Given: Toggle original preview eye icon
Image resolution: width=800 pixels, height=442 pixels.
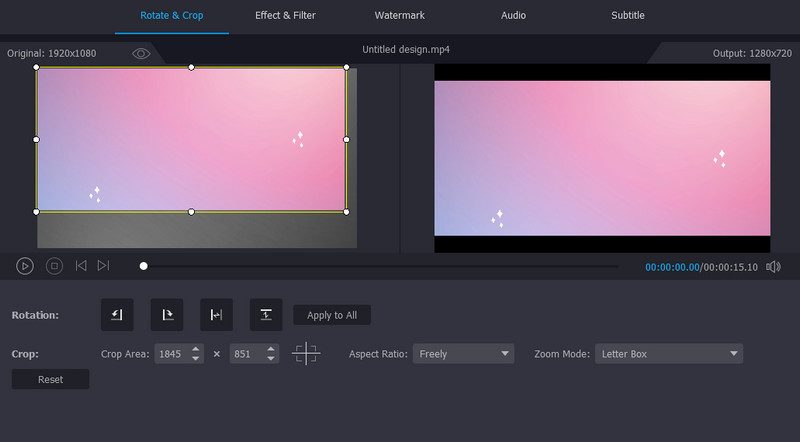Looking at the screenshot, I should [141, 53].
